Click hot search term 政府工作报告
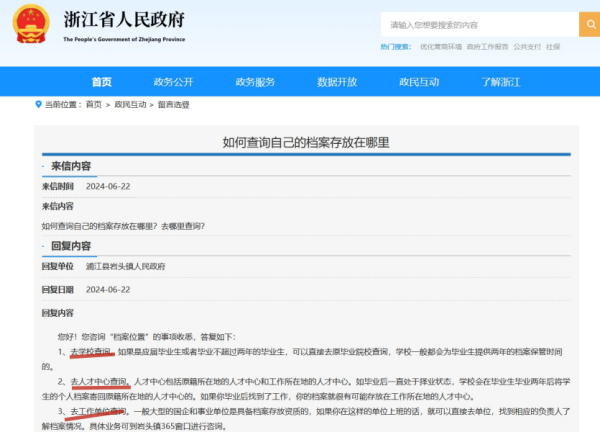The width and height of the screenshot is (600, 432). click(x=486, y=47)
